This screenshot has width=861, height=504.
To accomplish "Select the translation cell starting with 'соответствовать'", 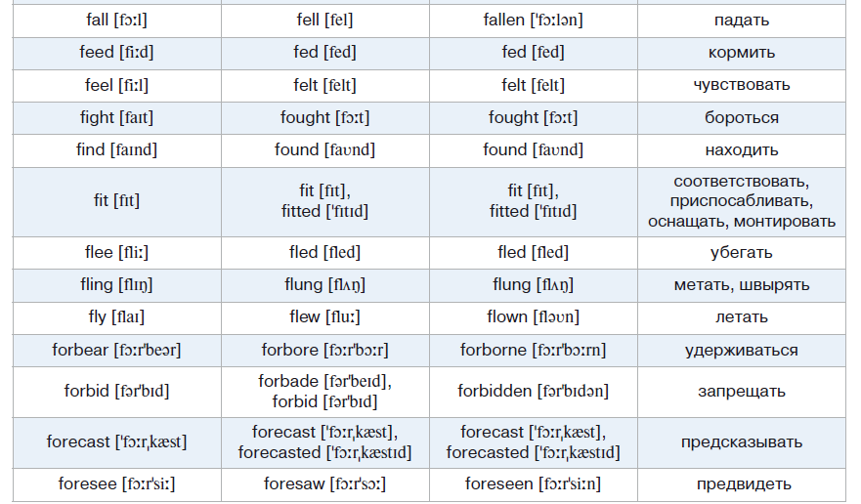I will [741, 201].
